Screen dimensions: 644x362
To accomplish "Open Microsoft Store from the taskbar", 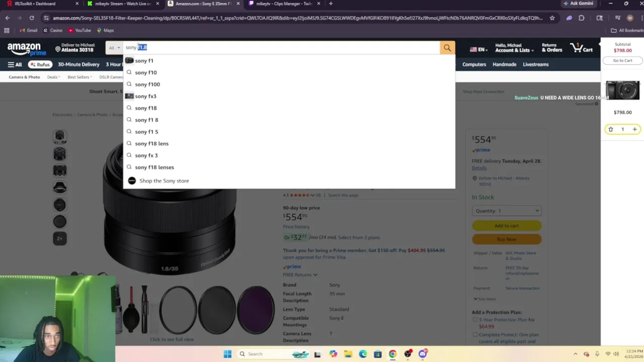I will coord(378,354).
